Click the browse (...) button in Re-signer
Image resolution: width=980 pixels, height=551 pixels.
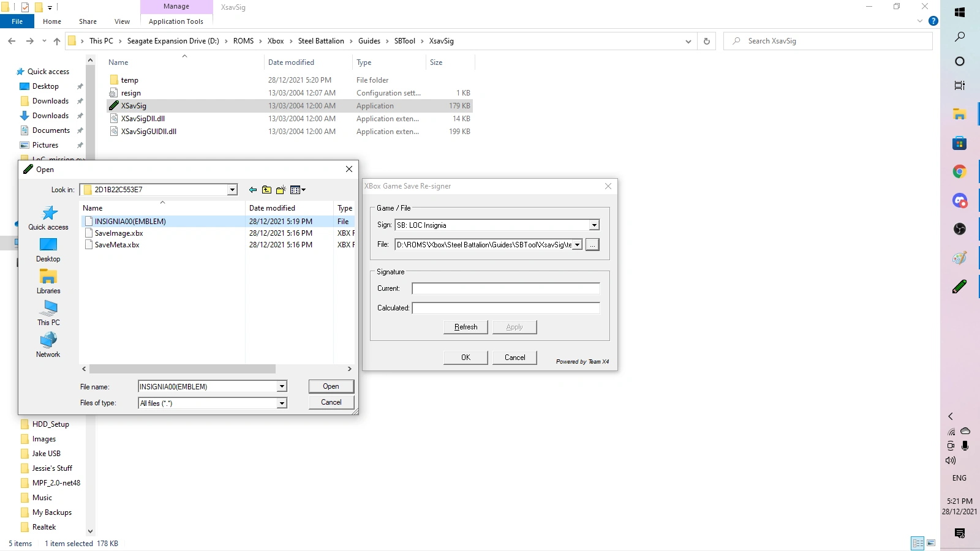(592, 245)
